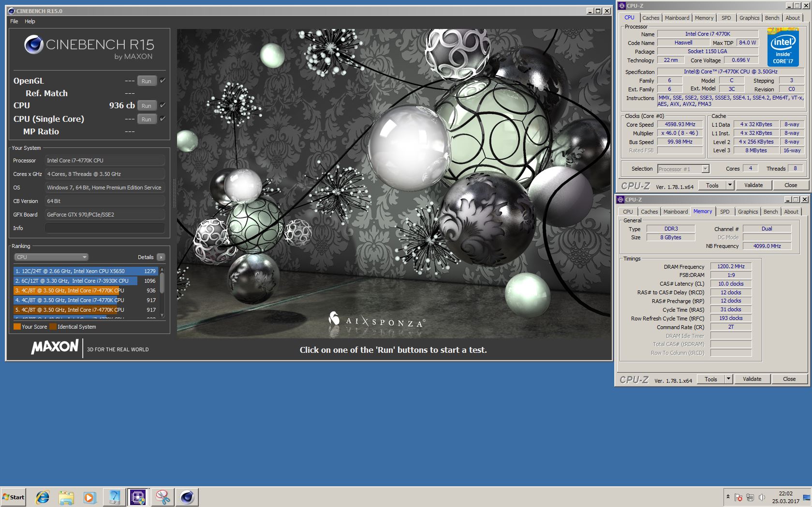812x507 pixels.
Task: Click the brown Identical System color swatch
Action: tap(53, 327)
